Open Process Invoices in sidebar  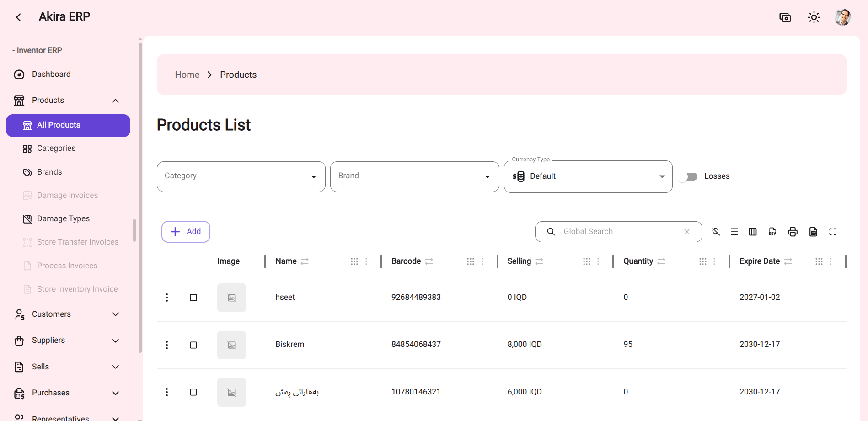[x=68, y=266]
